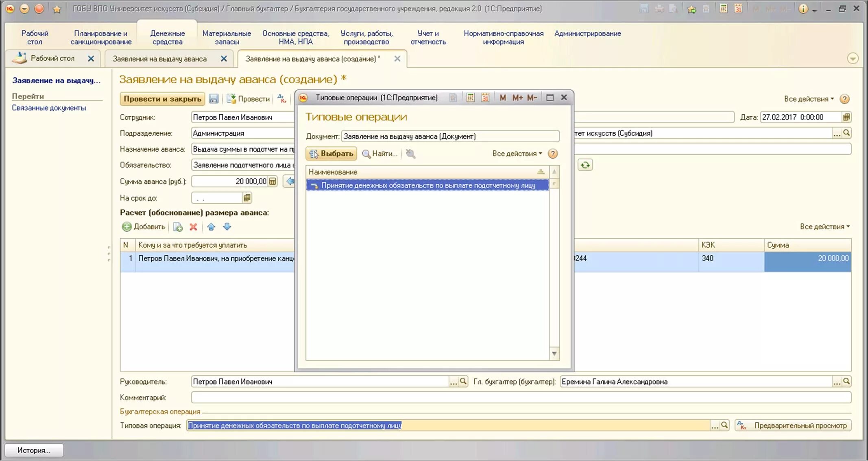The height and width of the screenshot is (461, 868).
Task: Click the magnifier next to the organization field
Action: click(x=846, y=133)
